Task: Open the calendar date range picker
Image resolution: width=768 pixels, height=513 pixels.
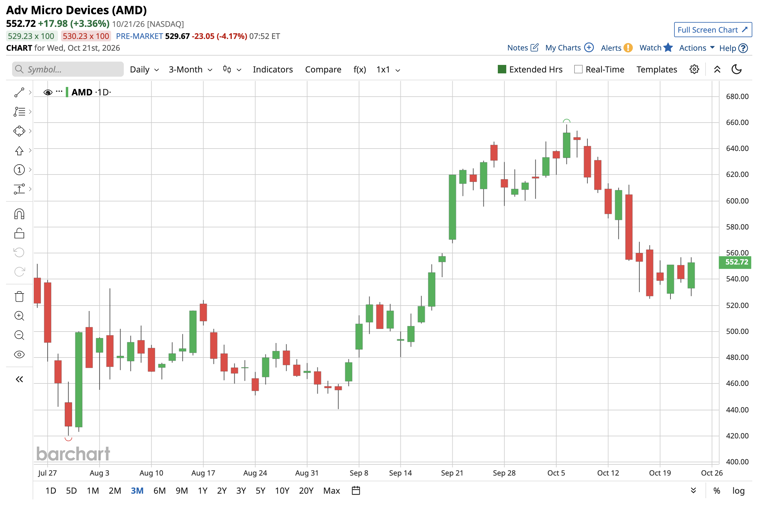Action: (x=356, y=490)
